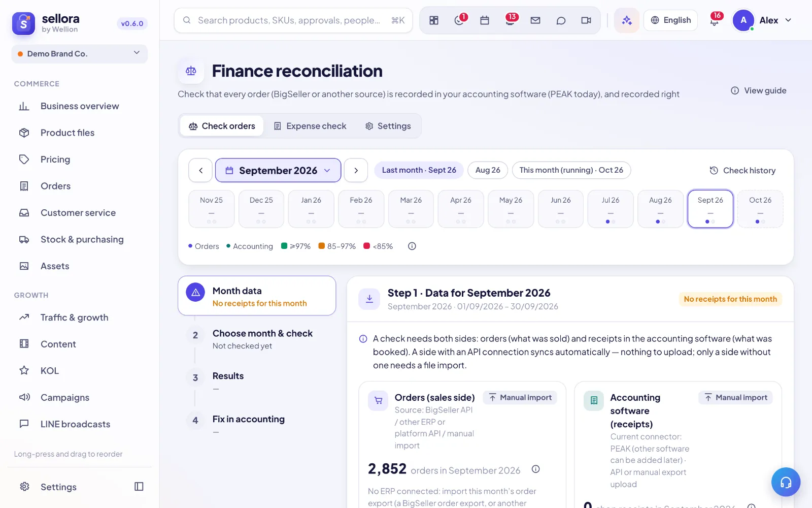Select the Jul 26 month tile
Image resolution: width=812 pixels, height=508 pixels.
coord(611,209)
